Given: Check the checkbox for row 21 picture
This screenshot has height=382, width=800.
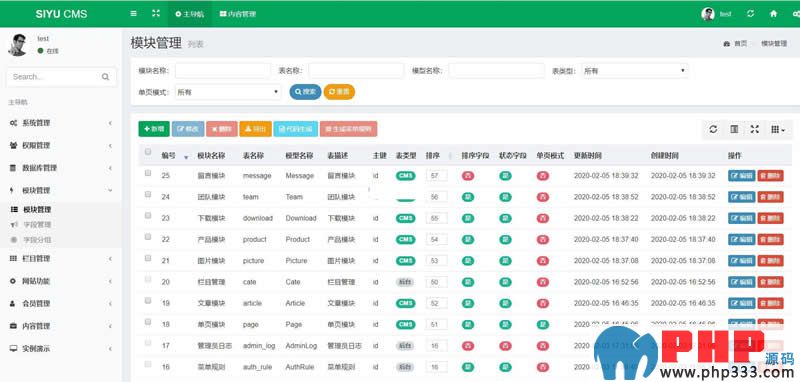Looking at the screenshot, I should coord(148,258).
